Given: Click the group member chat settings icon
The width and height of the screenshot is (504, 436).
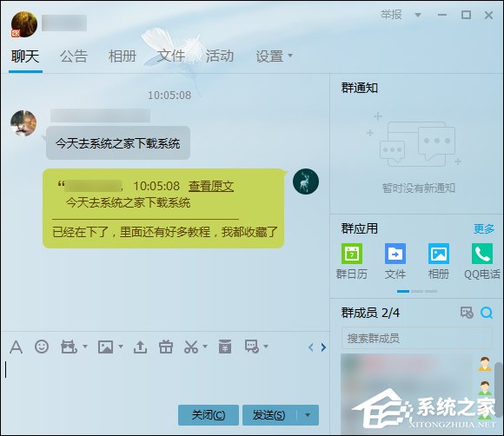Looking at the screenshot, I should [467, 313].
